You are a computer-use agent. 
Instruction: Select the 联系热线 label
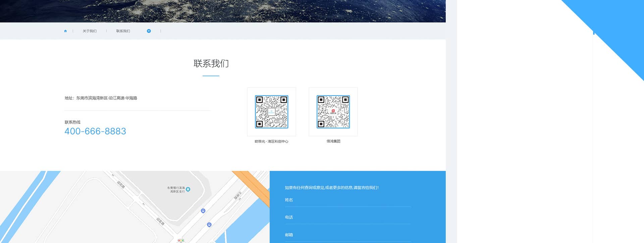72,122
